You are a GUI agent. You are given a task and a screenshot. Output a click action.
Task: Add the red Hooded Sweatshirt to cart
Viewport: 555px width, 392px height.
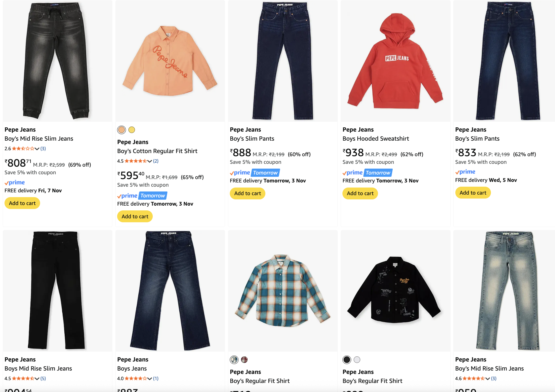click(360, 193)
